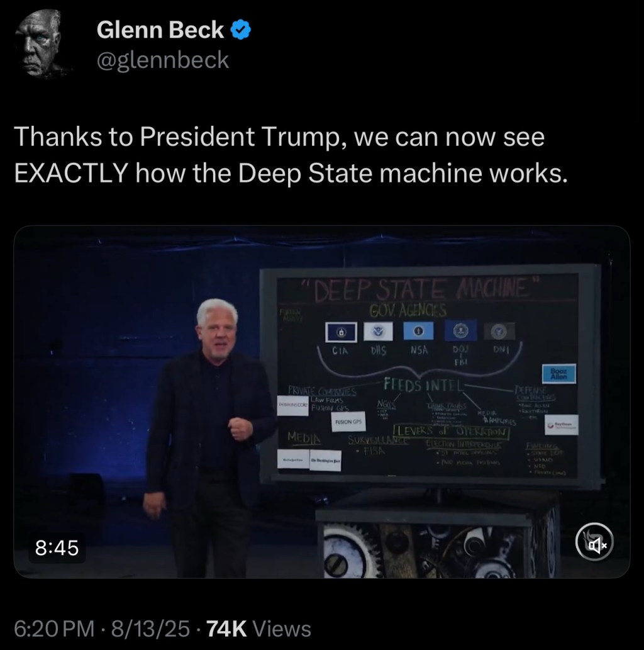Open the 6:20 PM timestamp link
Viewport: 644px width, 650px height.
[x=54, y=629]
